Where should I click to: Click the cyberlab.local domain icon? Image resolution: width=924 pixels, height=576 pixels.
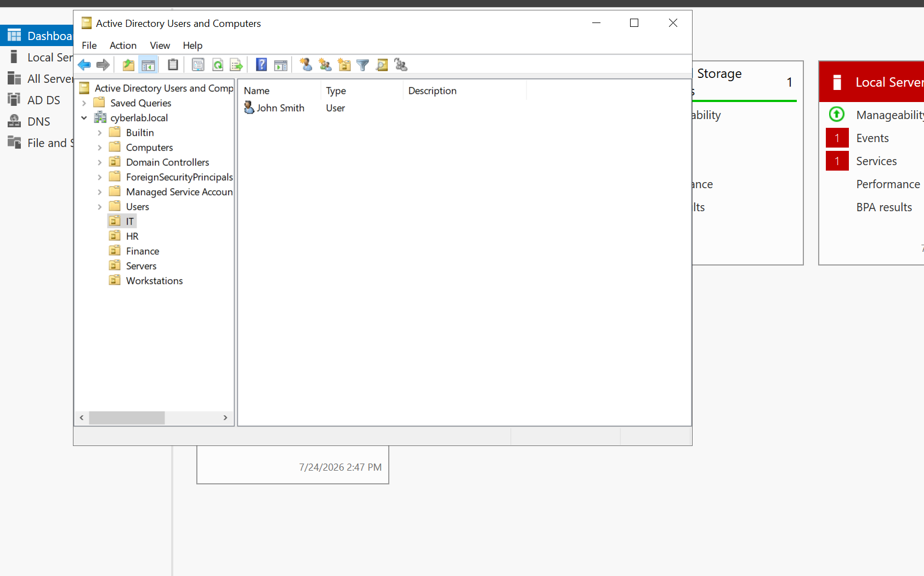(x=100, y=117)
